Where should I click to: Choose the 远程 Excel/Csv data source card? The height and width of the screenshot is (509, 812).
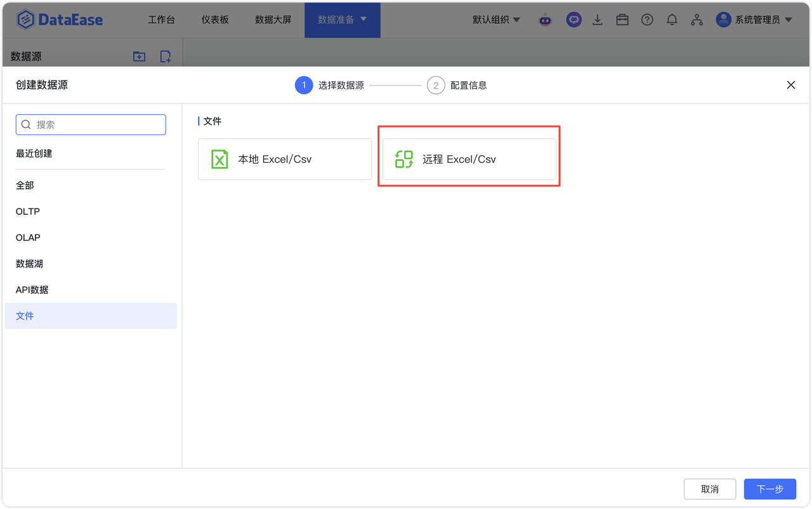(x=469, y=159)
